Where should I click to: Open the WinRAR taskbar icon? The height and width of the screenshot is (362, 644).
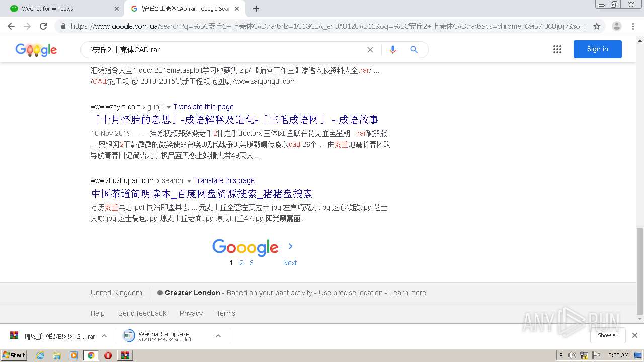(125, 355)
